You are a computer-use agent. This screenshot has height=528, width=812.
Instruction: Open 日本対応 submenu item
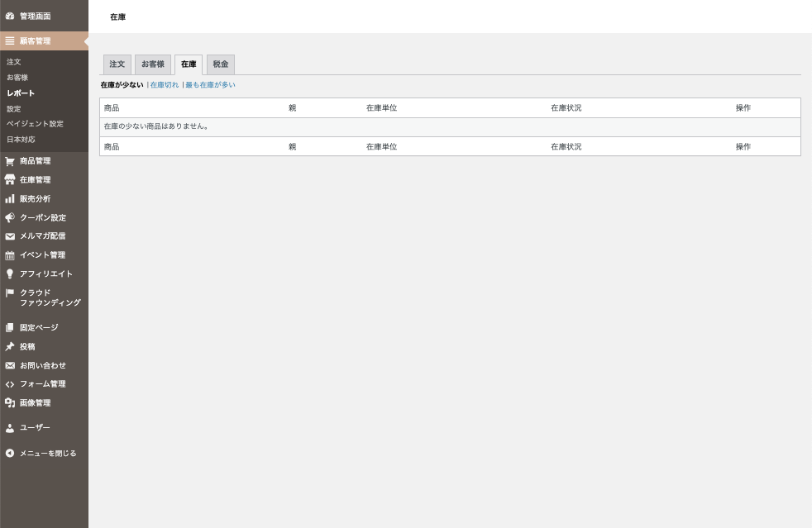tap(21, 140)
